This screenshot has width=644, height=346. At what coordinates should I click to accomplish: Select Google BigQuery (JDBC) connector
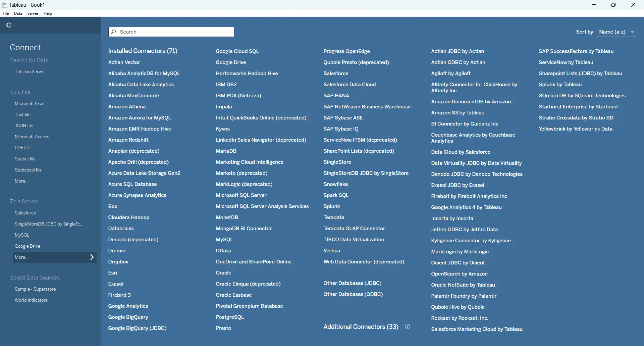pos(137,328)
